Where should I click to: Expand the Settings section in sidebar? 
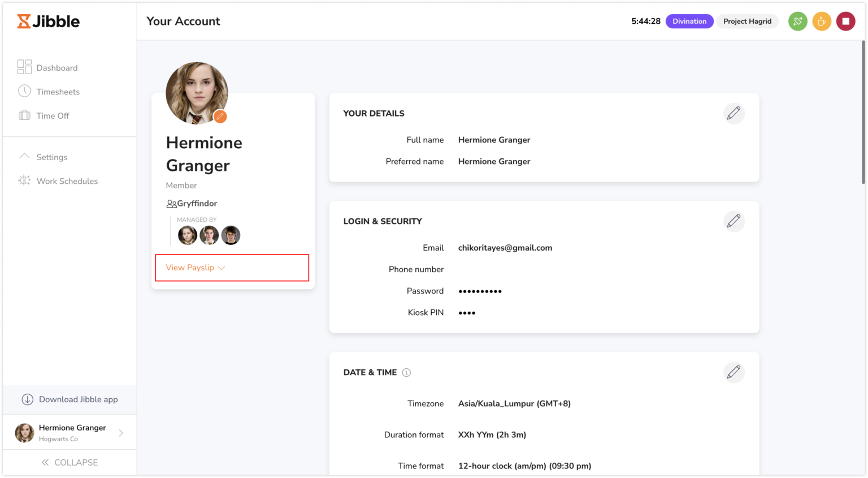coord(51,157)
